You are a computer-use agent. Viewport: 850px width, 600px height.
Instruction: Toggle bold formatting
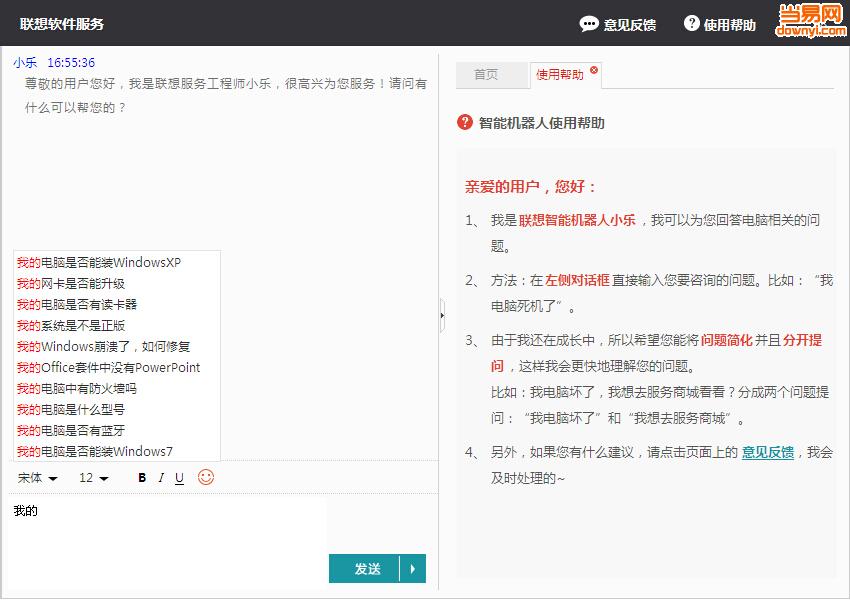point(141,478)
